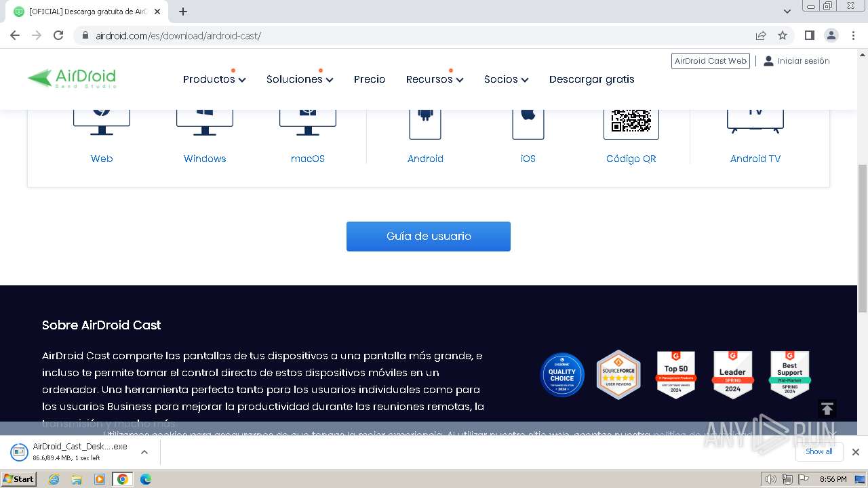Viewport: 868px width, 488px height.
Task: Click the Windows Start button
Action: point(19,479)
